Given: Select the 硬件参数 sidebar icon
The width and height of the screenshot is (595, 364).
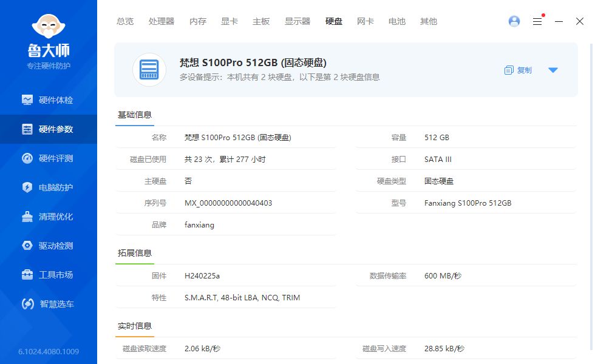Looking at the screenshot, I should point(27,129).
